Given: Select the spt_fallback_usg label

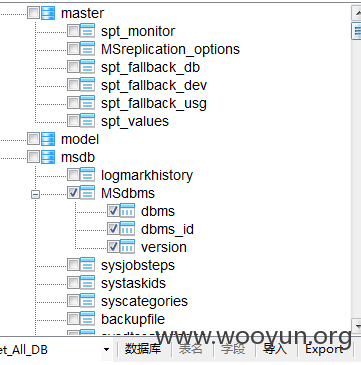Looking at the screenshot, I should point(154,103).
